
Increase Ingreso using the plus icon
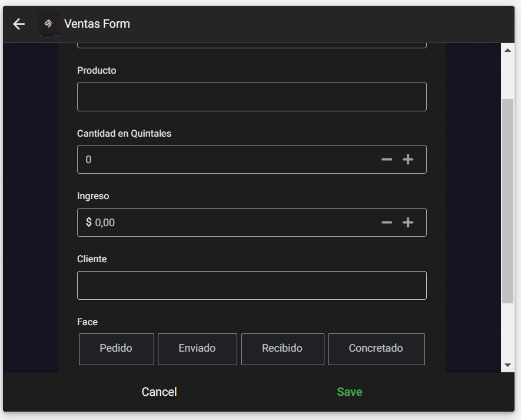point(408,222)
